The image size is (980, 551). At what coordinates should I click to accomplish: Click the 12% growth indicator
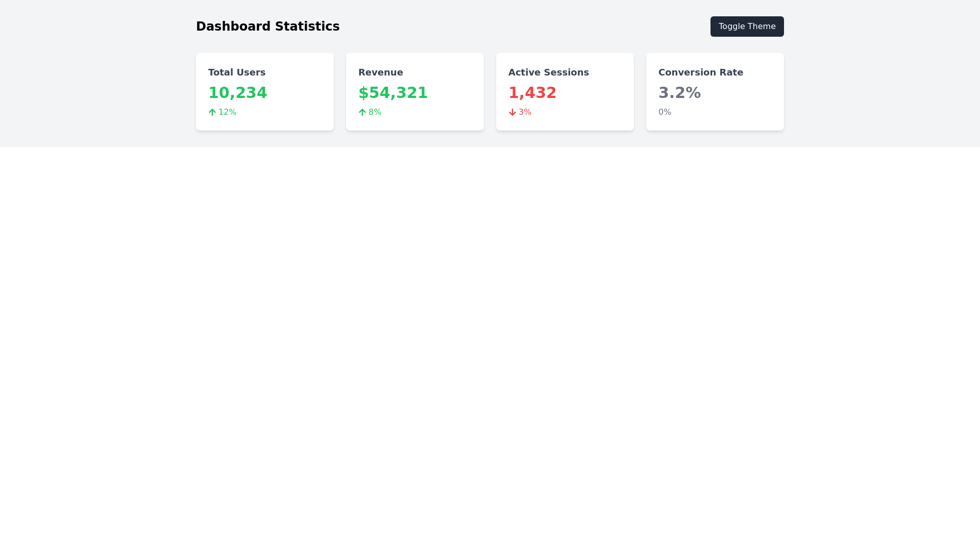point(227,112)
